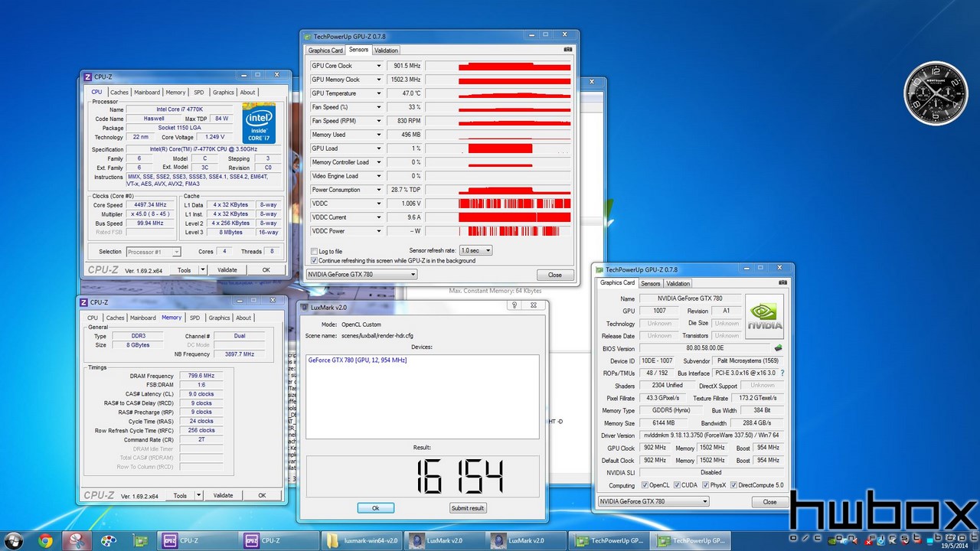Click the top CPU-Z window title icon
The image size is (980, 551).
89,77
